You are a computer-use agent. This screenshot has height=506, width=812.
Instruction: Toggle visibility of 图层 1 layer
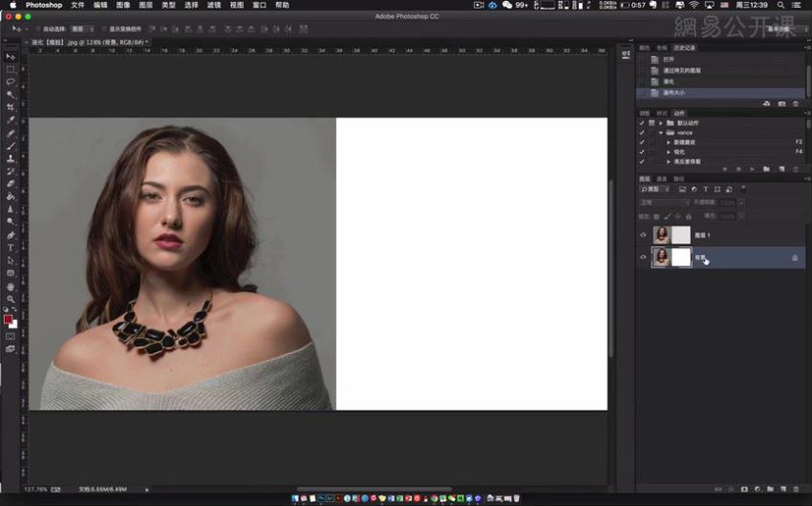643,235
